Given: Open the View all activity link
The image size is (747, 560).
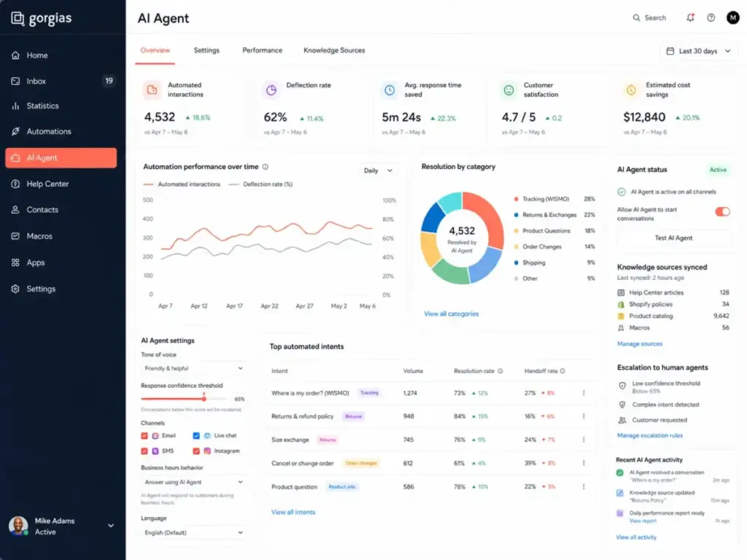Looking at the screenshot, I should (x=636, y=537).
